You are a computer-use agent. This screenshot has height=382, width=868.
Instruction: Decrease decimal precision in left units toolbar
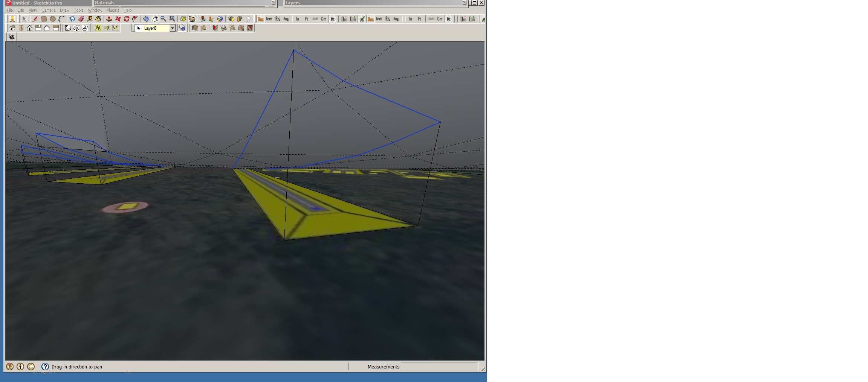coord(344,19)
